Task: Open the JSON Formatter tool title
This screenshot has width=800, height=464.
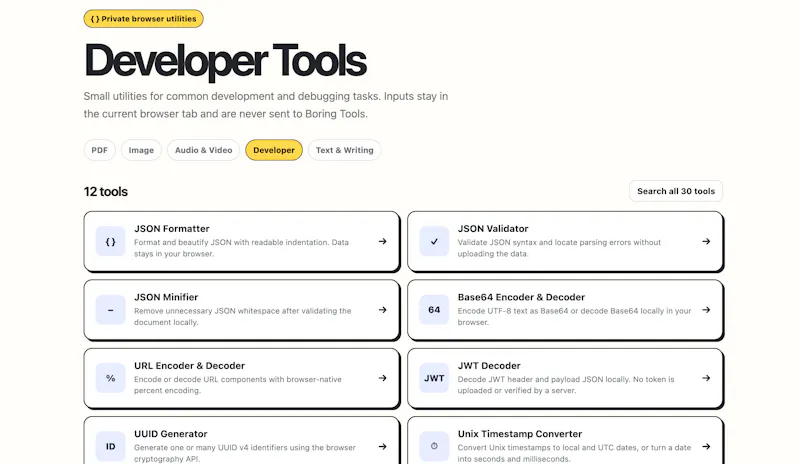Action: (172, 229)
